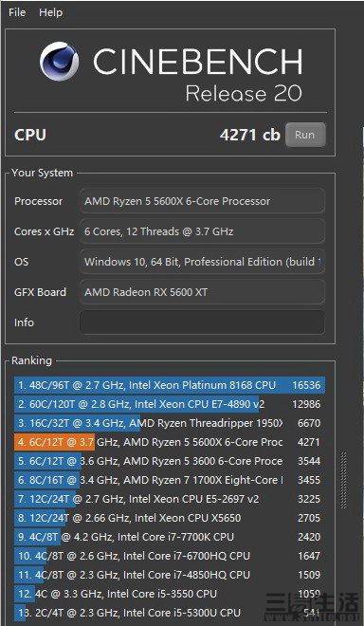This screenshot has height=626, width=364.
Task: Click the 4271 cb CPU score
Action: pos(250,135)
